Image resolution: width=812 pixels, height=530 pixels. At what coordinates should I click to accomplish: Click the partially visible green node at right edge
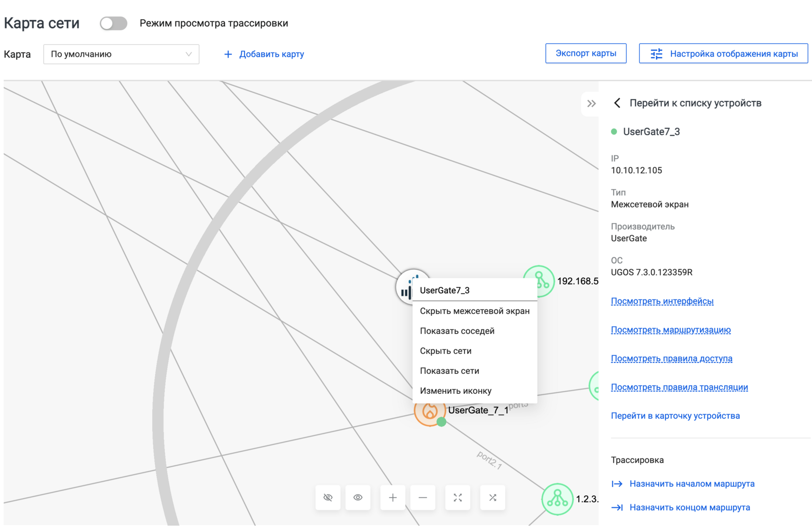594,386
